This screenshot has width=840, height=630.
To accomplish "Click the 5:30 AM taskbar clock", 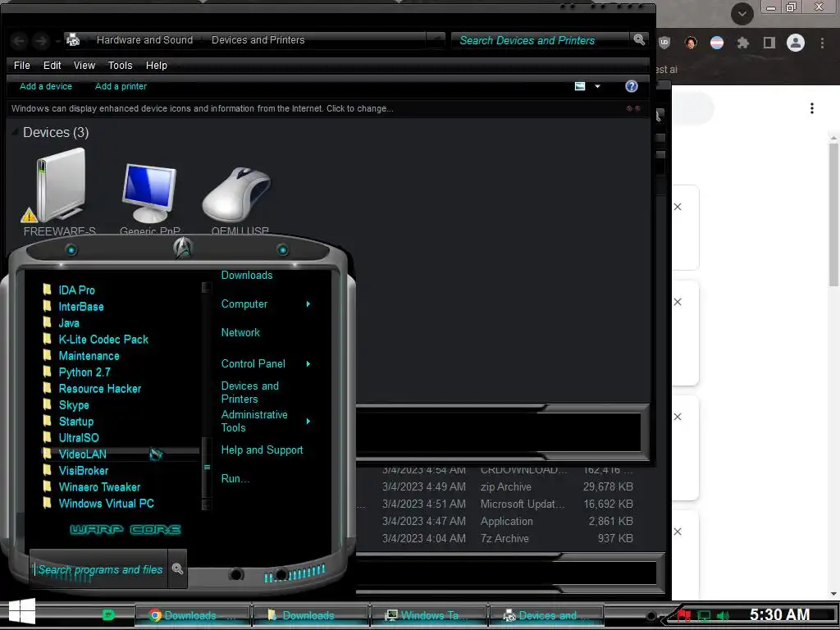I will pos(779,614).
